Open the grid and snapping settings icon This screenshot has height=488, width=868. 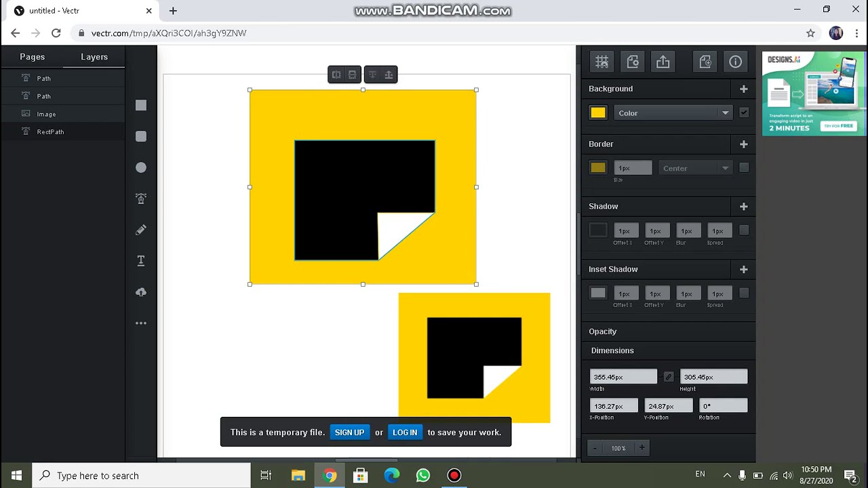point(601,62)
